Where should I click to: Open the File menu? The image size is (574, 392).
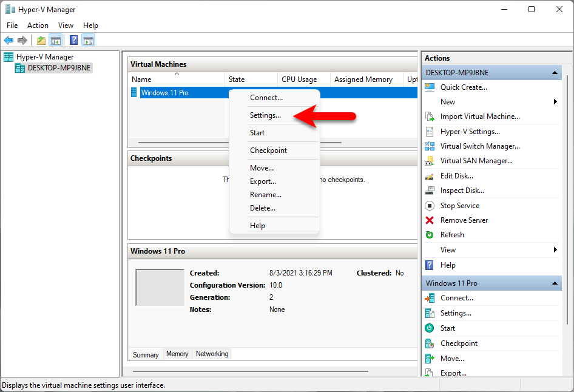[12, 25]
